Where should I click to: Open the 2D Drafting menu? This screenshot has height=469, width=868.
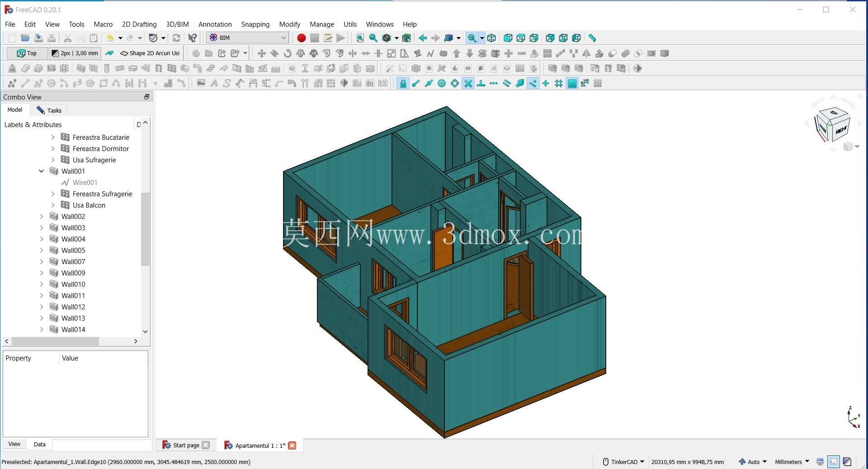139,24
